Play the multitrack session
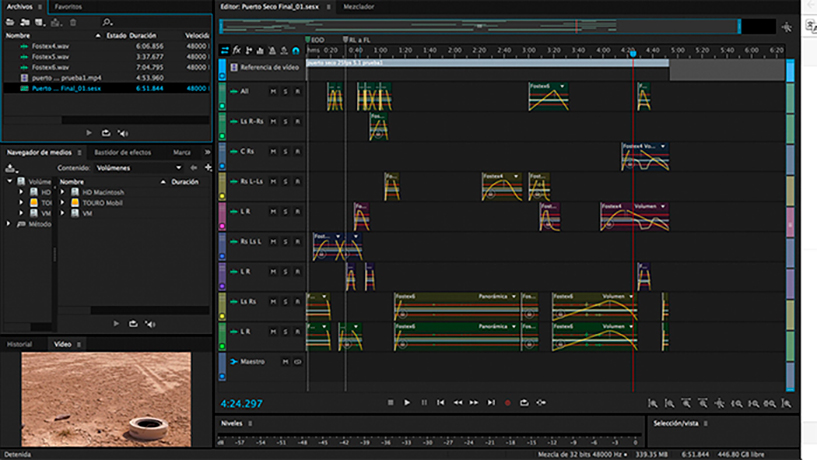The image size is (817, 460). (407, 402)
